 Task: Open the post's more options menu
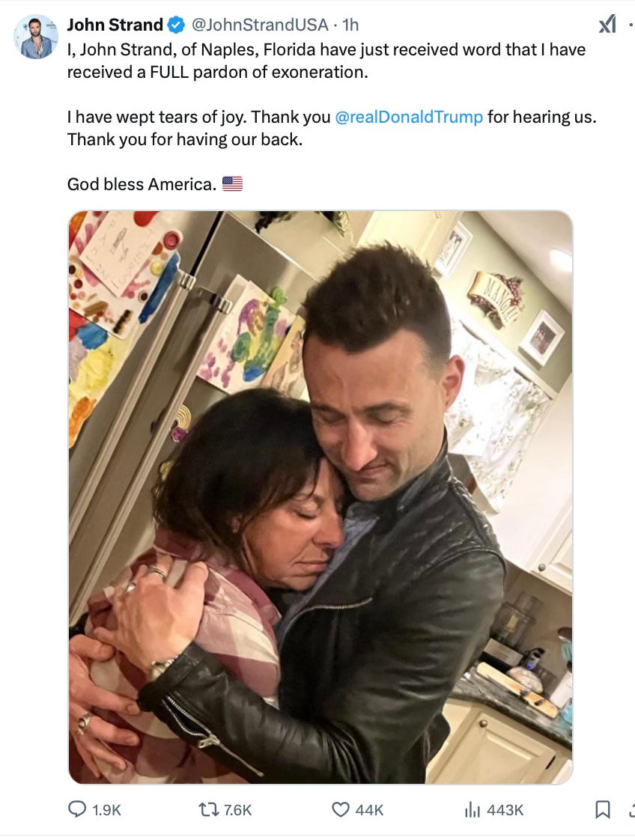click(x=631, y=25)
